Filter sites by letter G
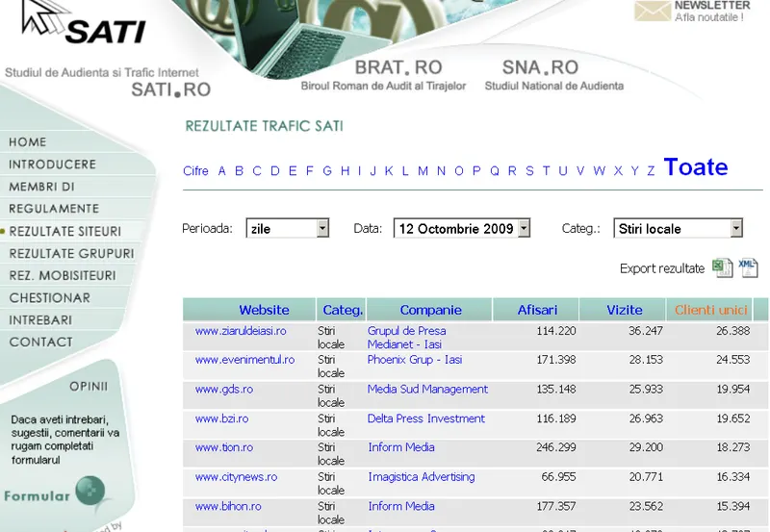Viewport: 770px width, 532px height. (x=327, y=171)
